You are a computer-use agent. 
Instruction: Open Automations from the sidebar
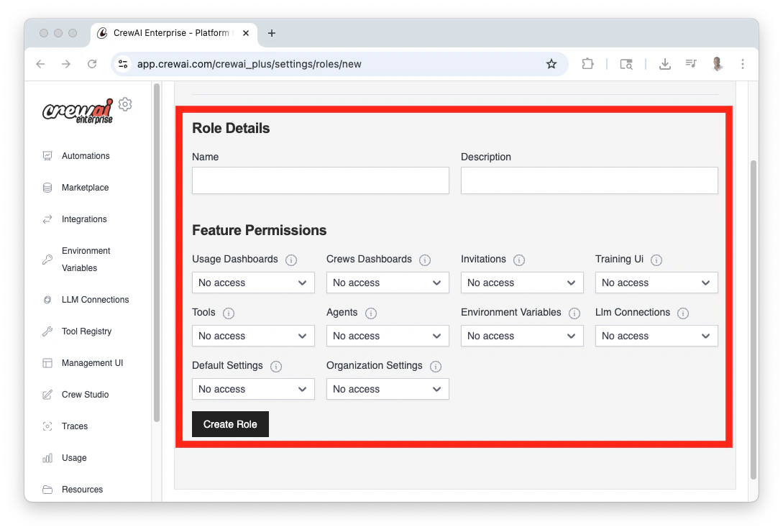click(85, 155)
